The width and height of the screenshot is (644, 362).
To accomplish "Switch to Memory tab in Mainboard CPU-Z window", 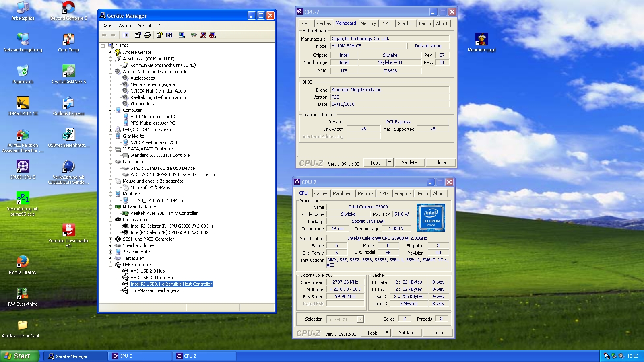I will (x=368, y=23).
